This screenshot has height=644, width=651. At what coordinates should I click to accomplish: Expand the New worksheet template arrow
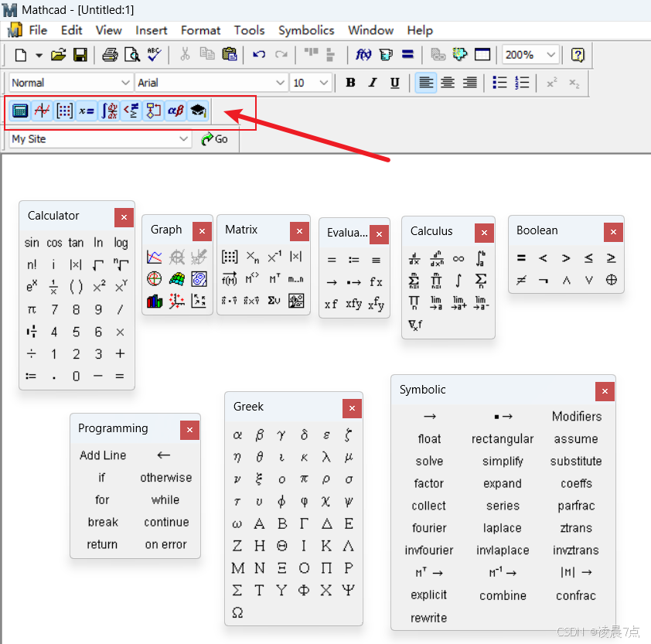tap(39, 55)
